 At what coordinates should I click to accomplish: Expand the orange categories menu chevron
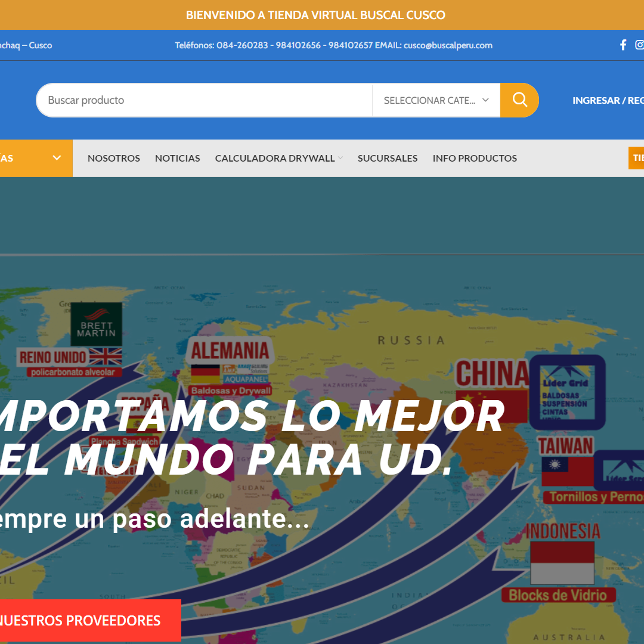(x=57, y=158)
